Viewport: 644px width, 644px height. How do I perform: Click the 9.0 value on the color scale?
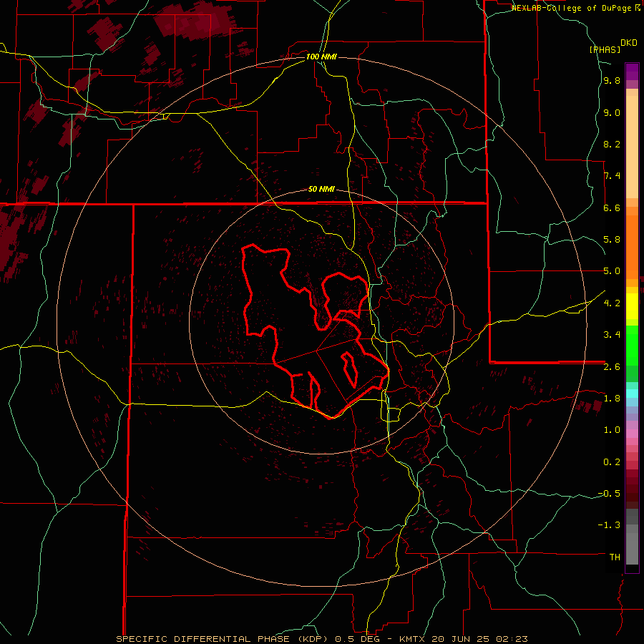click(612, 112)
